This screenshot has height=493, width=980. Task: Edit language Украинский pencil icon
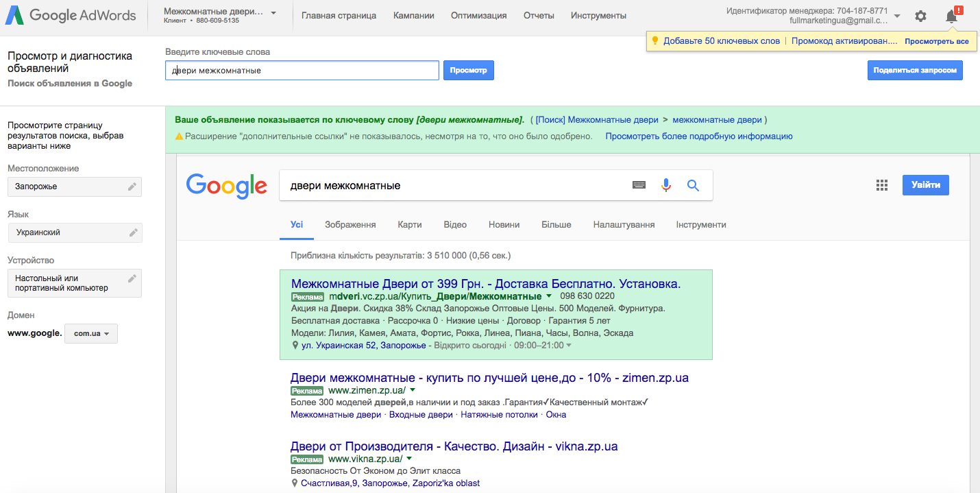(133, 232)
